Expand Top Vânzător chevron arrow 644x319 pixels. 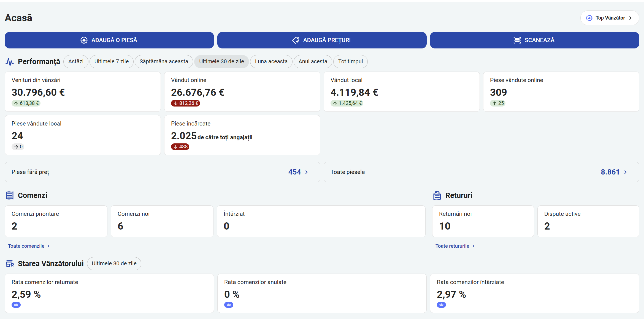click(631, 18)
